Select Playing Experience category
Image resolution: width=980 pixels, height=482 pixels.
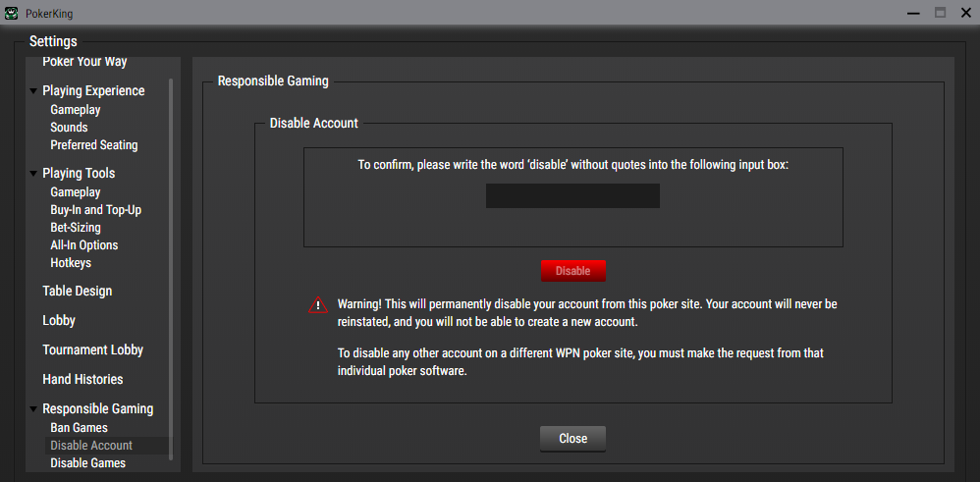pyautogui.click(x=93, y=90)
